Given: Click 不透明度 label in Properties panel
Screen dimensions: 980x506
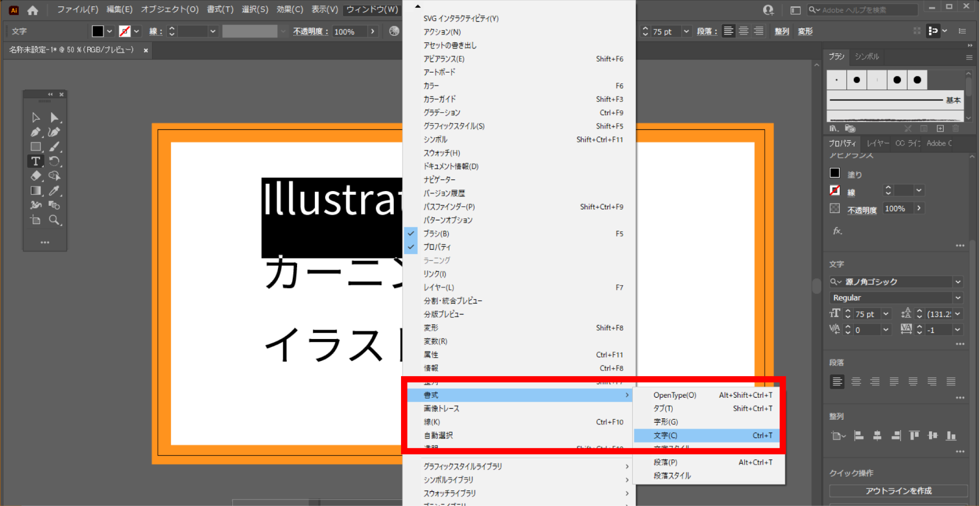Looking at the screenshot, I should coord(862,210).
